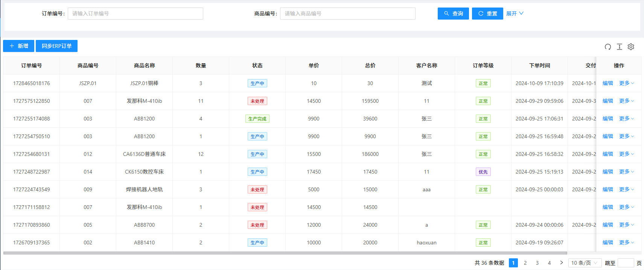Click the horizontal table scrollbar

point(285,253)
